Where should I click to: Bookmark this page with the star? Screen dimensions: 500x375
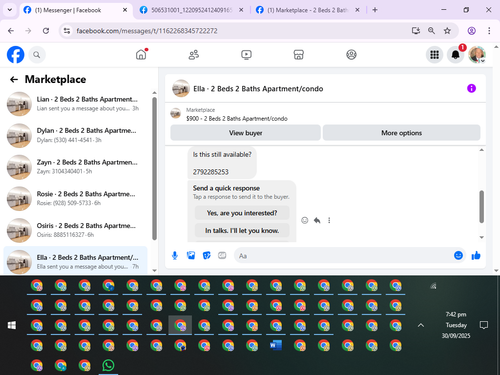click(x=447, y=31)
